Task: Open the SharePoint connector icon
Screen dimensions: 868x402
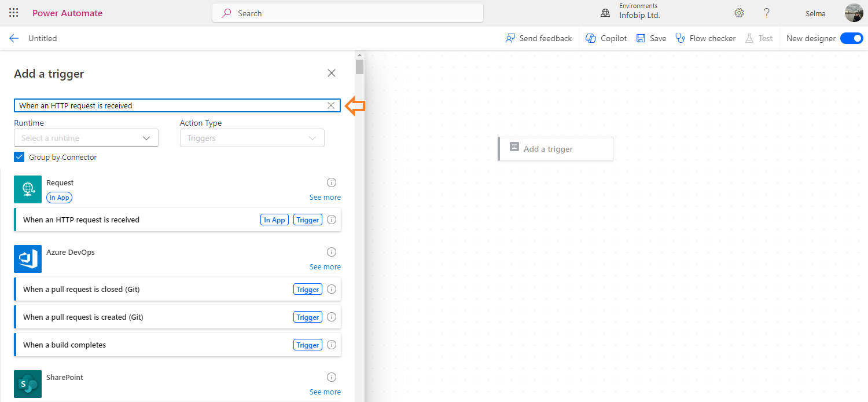Action: [28, 384]
